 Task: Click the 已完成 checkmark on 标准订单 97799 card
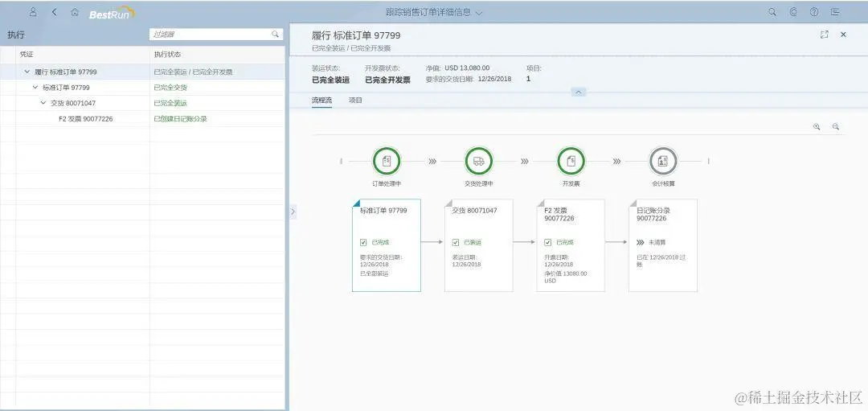363,242
